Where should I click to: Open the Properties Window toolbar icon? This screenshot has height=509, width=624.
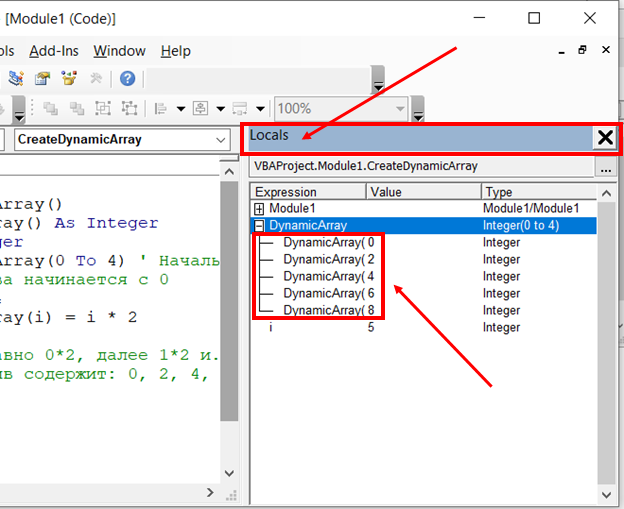tap(43, 78)
